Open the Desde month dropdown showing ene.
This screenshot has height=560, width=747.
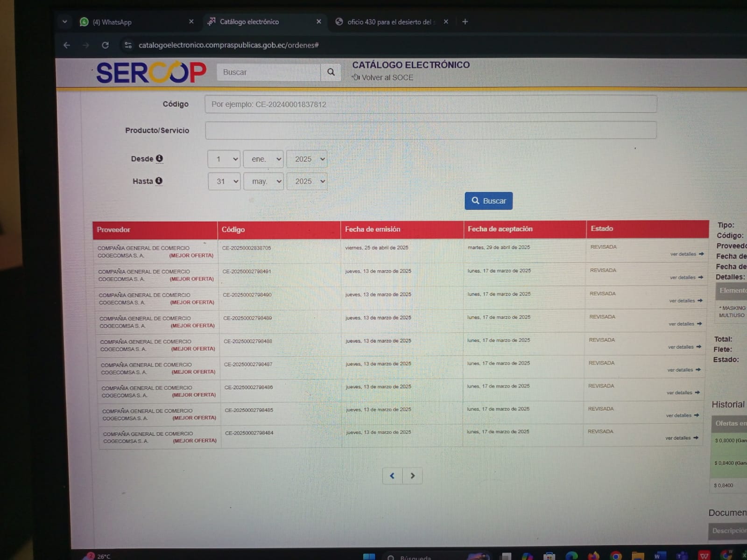[x=263, y=159]
